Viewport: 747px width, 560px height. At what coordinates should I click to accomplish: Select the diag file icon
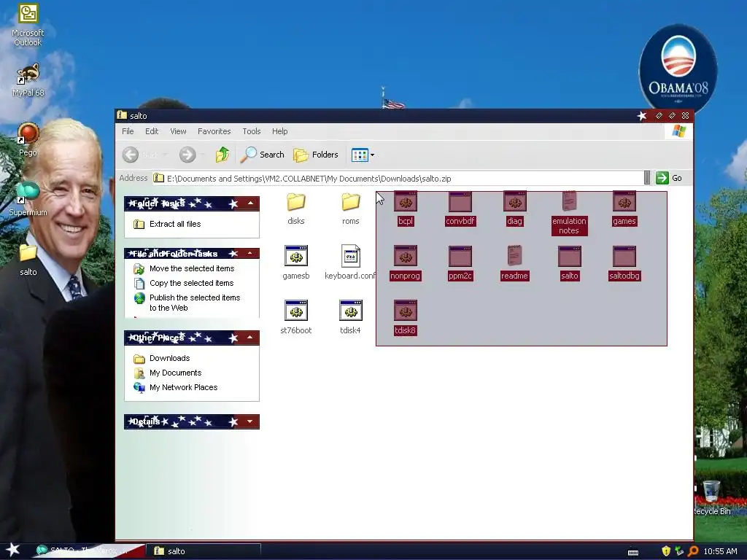click(x=514, y=202)
